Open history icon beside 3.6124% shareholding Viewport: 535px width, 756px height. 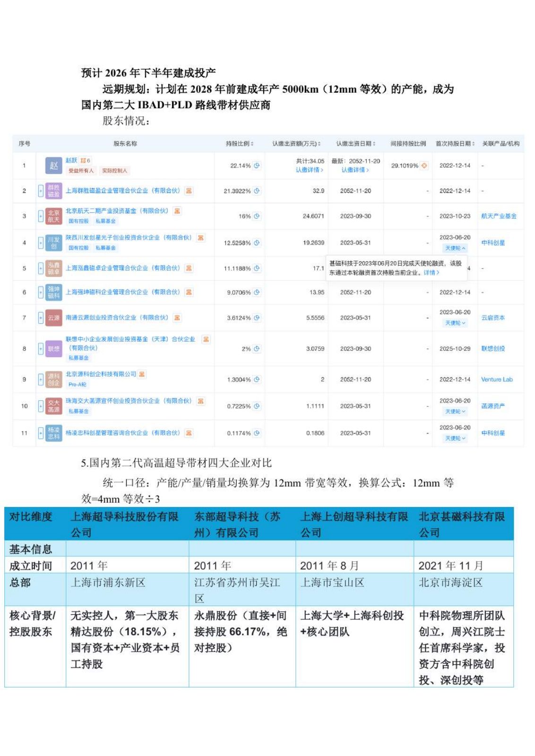coord(257,318)
